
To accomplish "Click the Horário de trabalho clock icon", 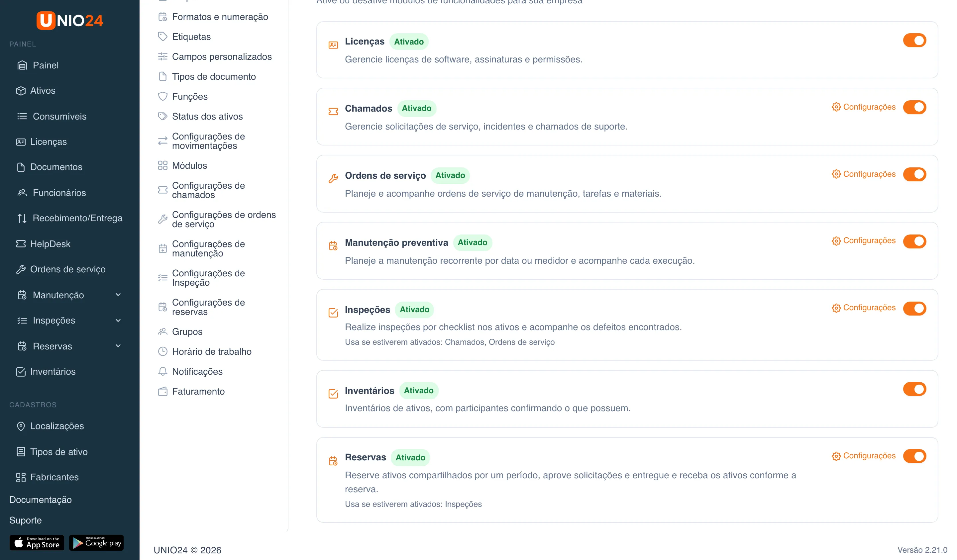I will click(x=162, y=351).
